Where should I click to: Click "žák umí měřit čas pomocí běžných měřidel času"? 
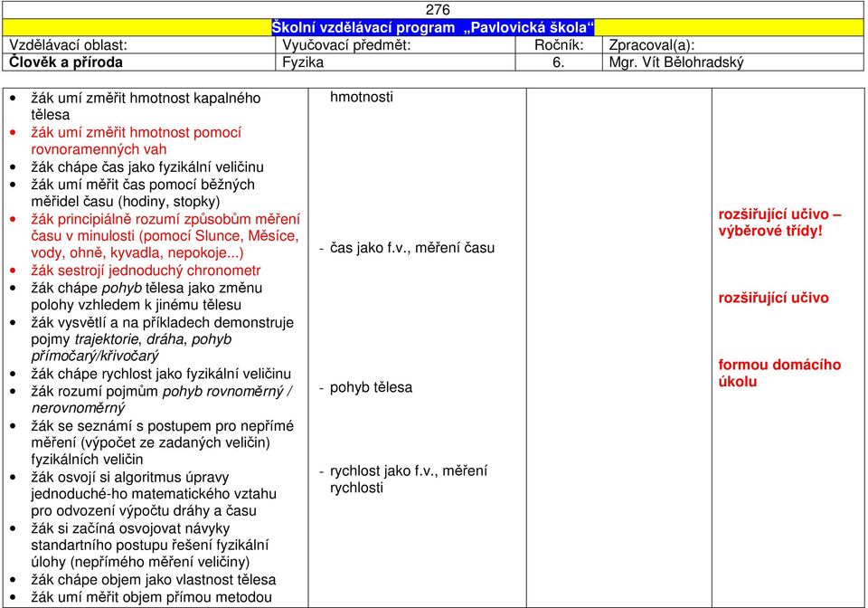click(143, 193)
